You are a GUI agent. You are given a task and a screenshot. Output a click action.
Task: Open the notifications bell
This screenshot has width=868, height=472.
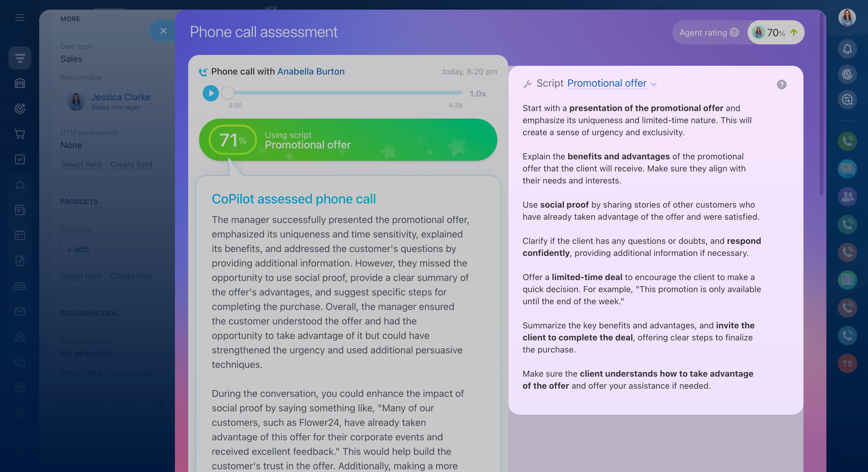(x=847, y=49)
